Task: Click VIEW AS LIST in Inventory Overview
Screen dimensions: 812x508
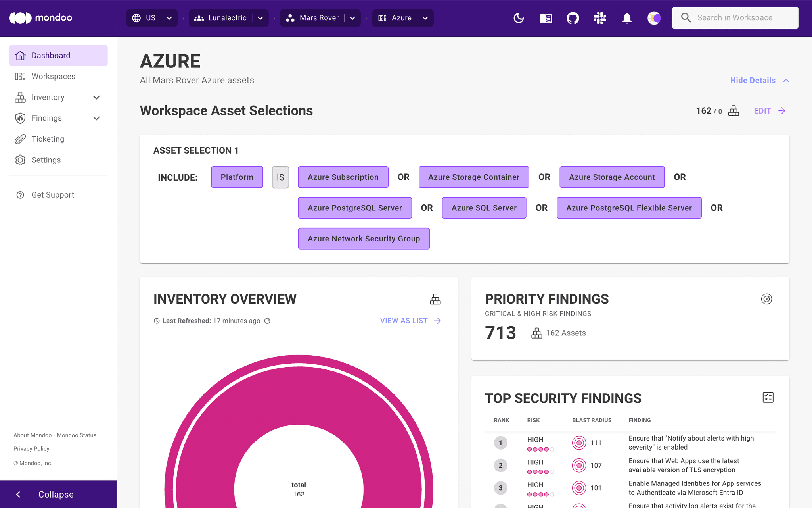Action: coord(404,321)
